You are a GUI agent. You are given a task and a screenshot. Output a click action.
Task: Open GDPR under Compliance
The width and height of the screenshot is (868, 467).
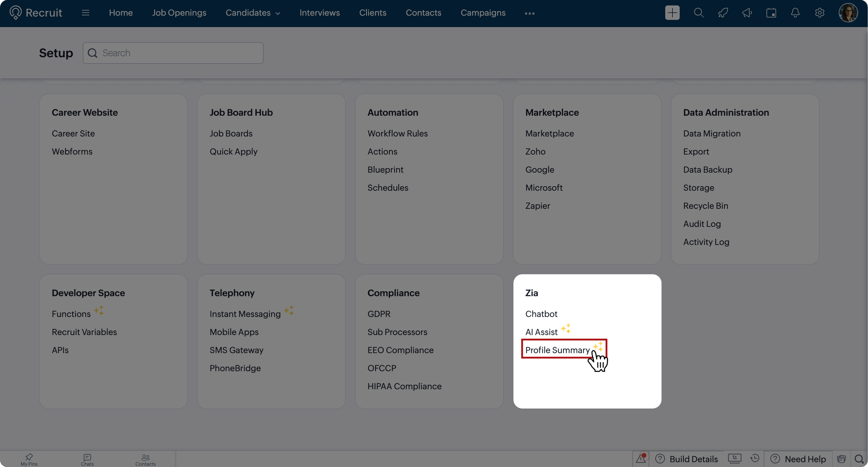point(379,314)
